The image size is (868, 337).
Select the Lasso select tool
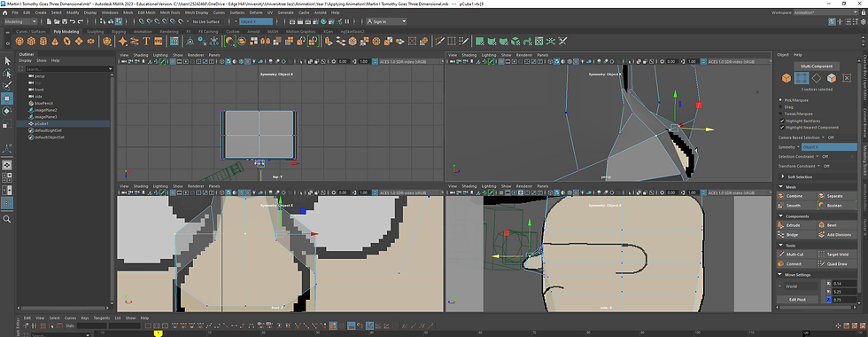point(7,73)
